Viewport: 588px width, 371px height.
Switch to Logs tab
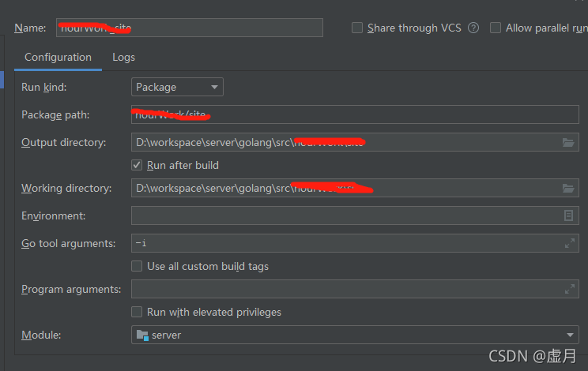pyautogui.click(x=124, y=58)
